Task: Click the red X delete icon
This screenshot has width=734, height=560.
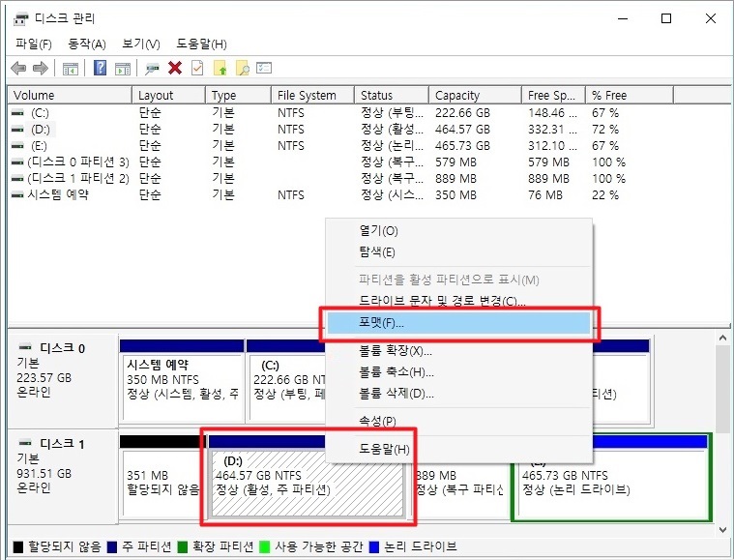Action: (175, 69)
